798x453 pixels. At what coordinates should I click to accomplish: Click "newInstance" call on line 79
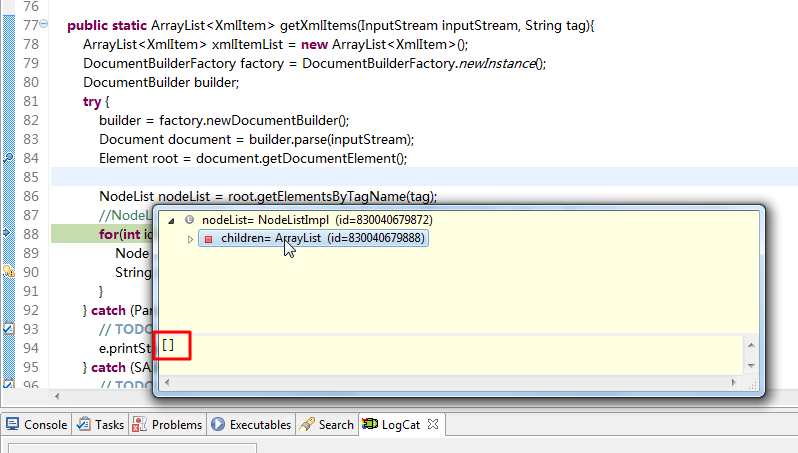tap(497, 64)
